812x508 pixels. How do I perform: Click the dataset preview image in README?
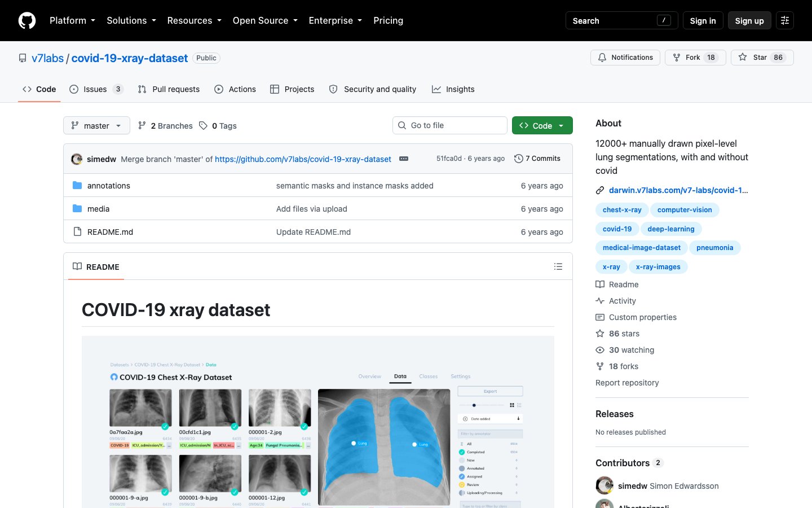[318, 422]
